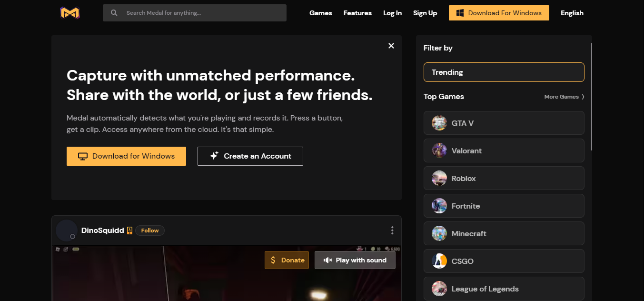Click the Minecraft game icon
644x301 pixels.
[439, 233]
